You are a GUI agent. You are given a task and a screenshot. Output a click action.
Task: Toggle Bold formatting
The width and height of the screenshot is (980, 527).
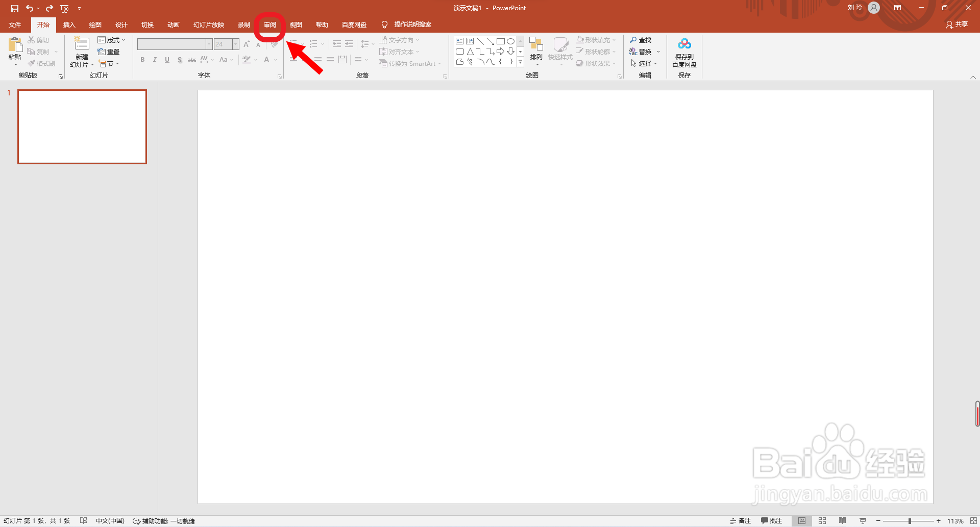(x=142, y=60)
